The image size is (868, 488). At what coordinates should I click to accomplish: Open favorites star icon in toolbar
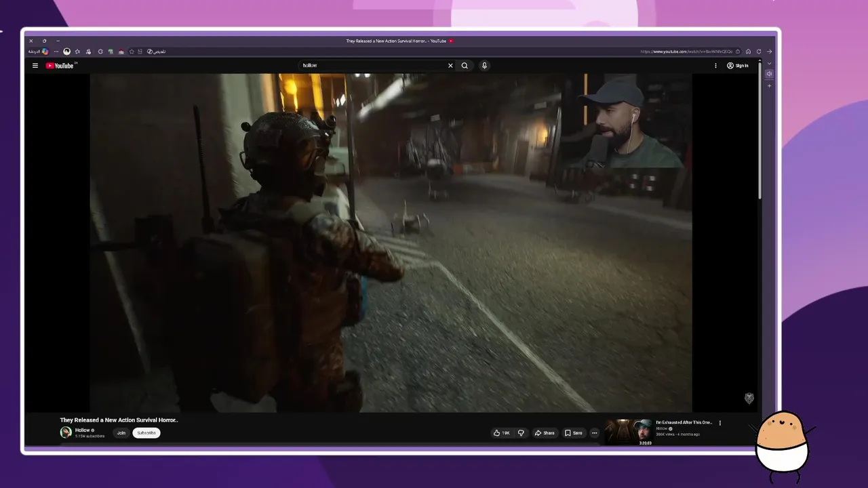77,52
